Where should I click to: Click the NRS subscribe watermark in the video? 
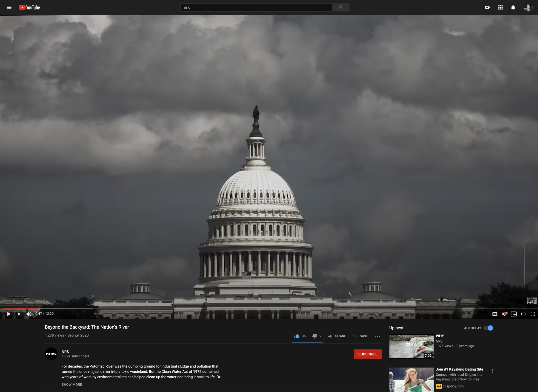pos(532,300)
